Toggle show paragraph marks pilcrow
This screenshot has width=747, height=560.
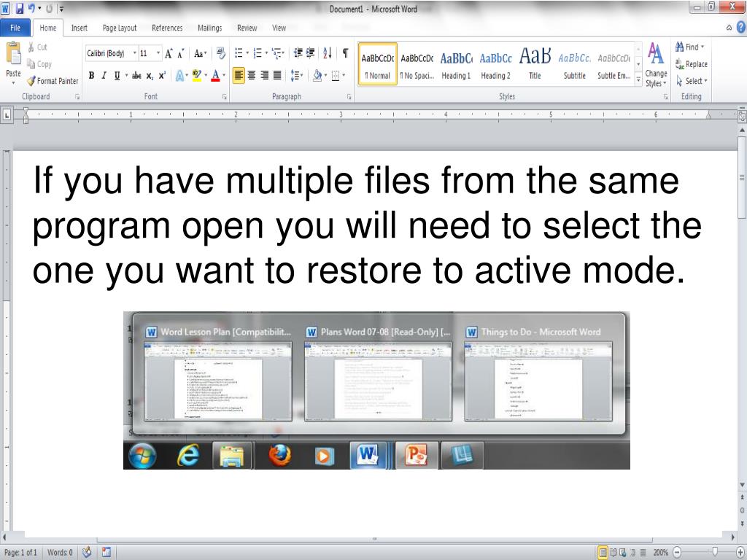click(x=345, y=52)
